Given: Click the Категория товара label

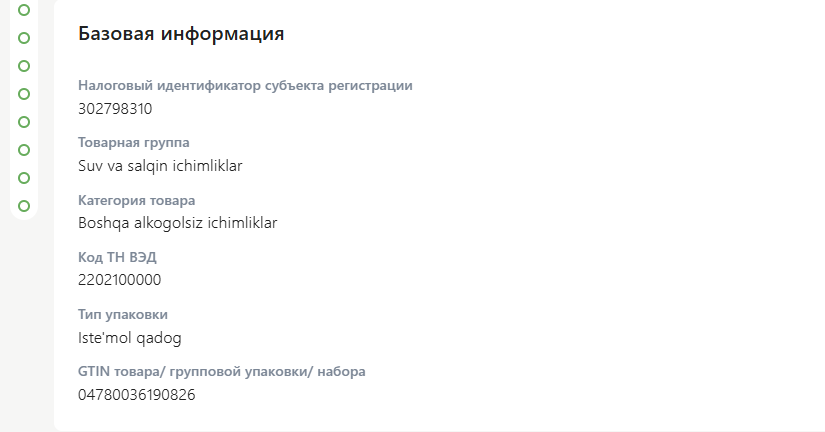Looking at the screenshot, I should point(136,200).
